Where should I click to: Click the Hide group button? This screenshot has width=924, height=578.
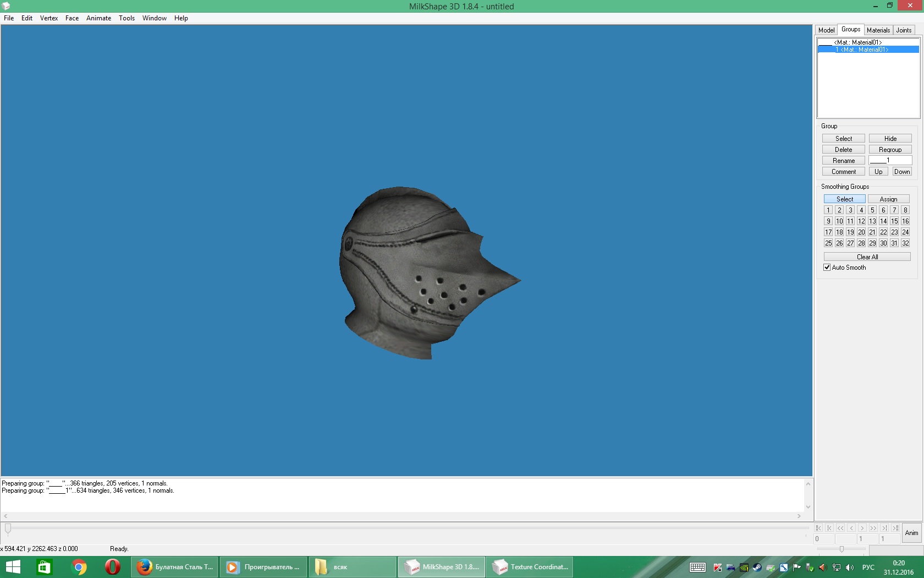pos(890,139)
